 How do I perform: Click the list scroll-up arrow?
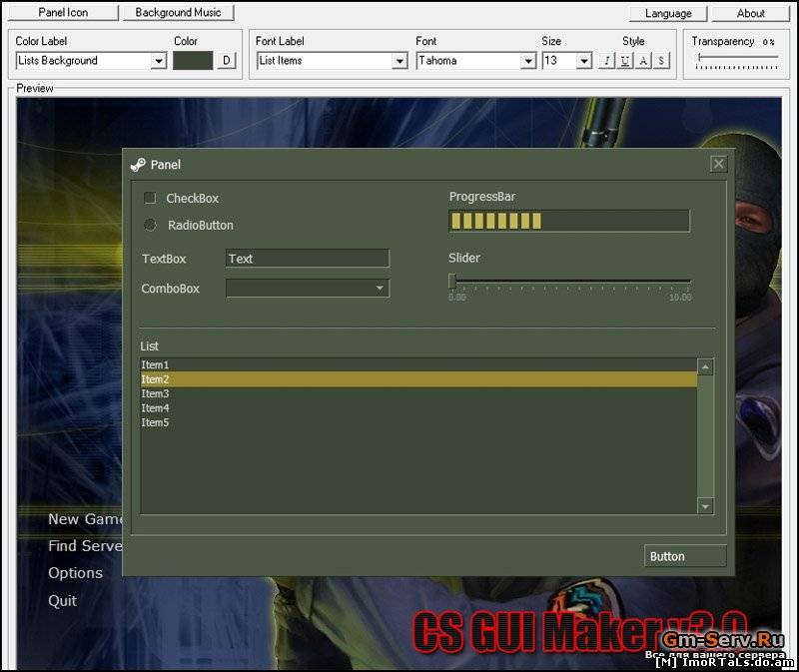pos(705,366)
